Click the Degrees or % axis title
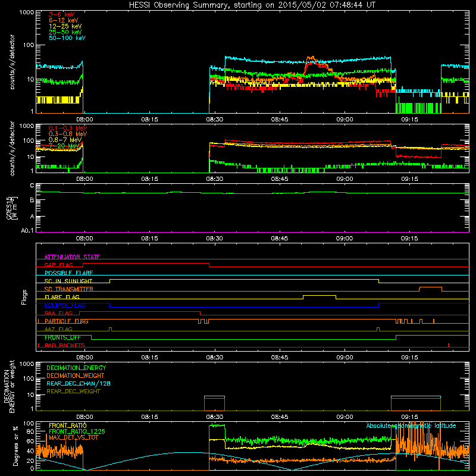The width and height of the screenshot is (476, 476). pos(15,446)
